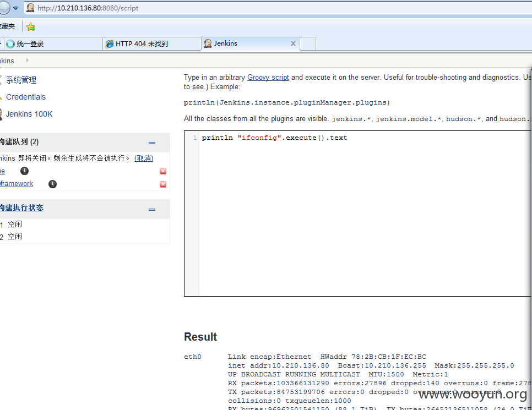532x410 pixels.
Task: Collapse the build executor status panel
Action: coord(152,210)
